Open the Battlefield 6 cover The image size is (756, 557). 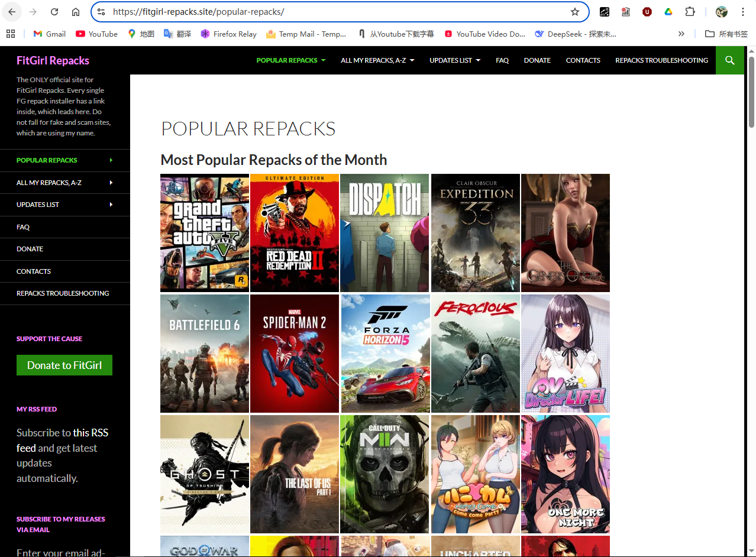coord(205,354)
